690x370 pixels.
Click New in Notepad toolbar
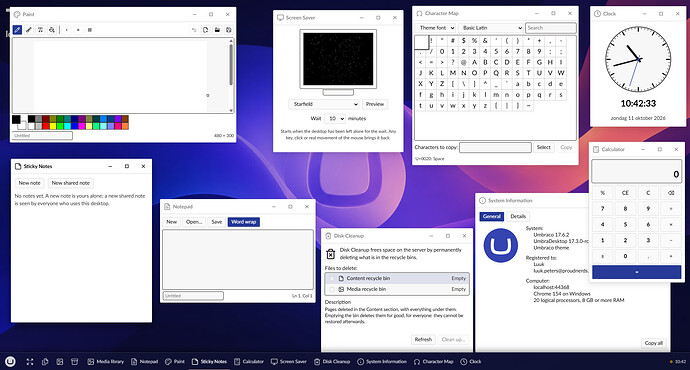click(172, 222)
